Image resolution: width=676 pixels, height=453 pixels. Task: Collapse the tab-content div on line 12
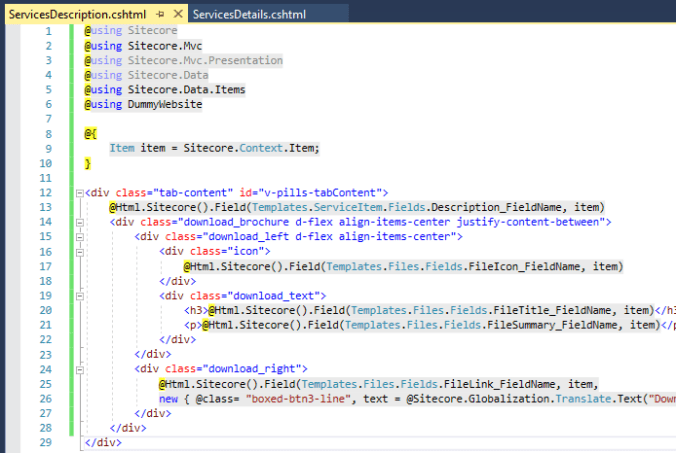[78, 192]
